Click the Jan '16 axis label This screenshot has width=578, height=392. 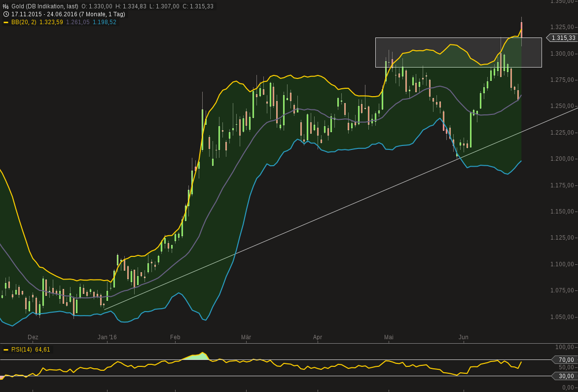107,337
